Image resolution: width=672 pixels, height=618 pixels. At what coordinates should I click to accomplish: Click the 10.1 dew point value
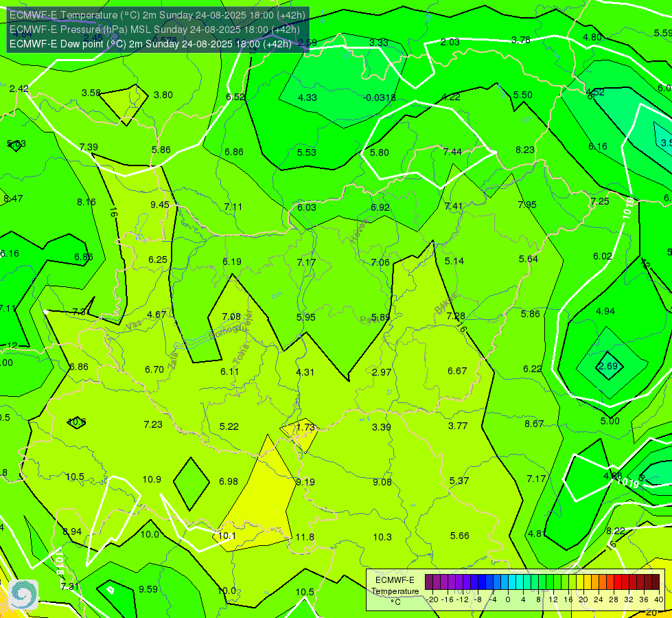coord(227,536)
